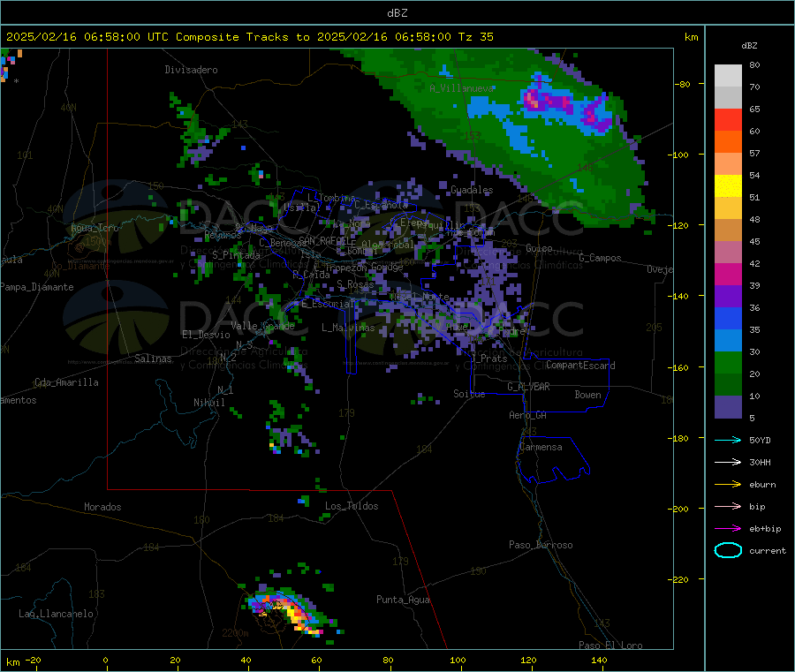
Task: Click the 'Goico' map label
Action: (x=539, y=248)
